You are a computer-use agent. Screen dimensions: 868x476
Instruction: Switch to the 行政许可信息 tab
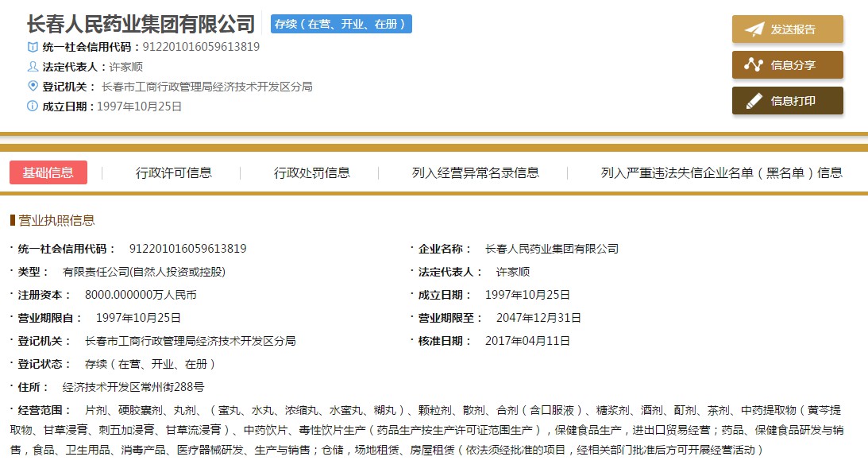coord(174,172)
